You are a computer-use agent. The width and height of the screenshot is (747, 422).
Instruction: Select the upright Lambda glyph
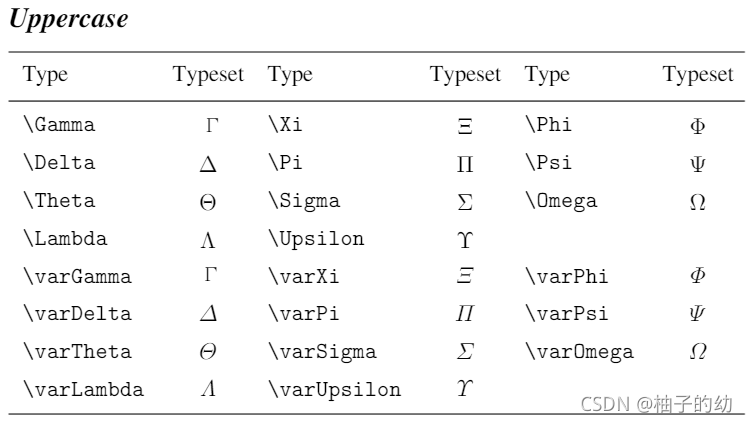[208, 240]
